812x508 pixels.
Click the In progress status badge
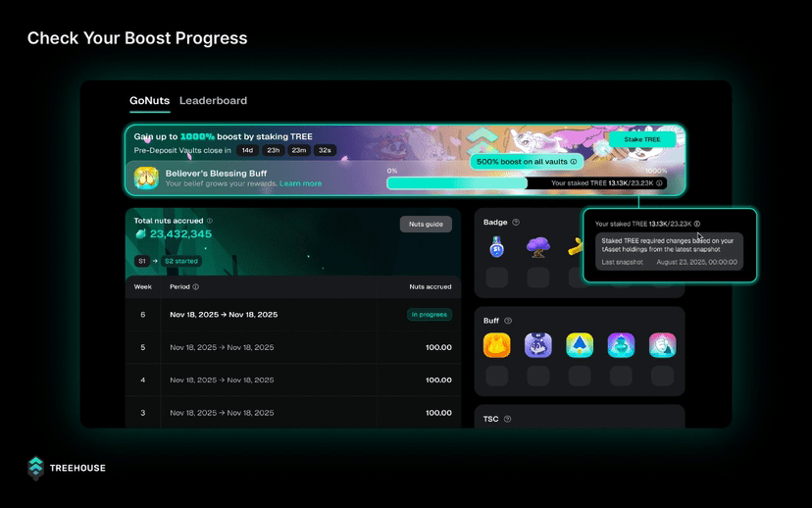point(430,315)
